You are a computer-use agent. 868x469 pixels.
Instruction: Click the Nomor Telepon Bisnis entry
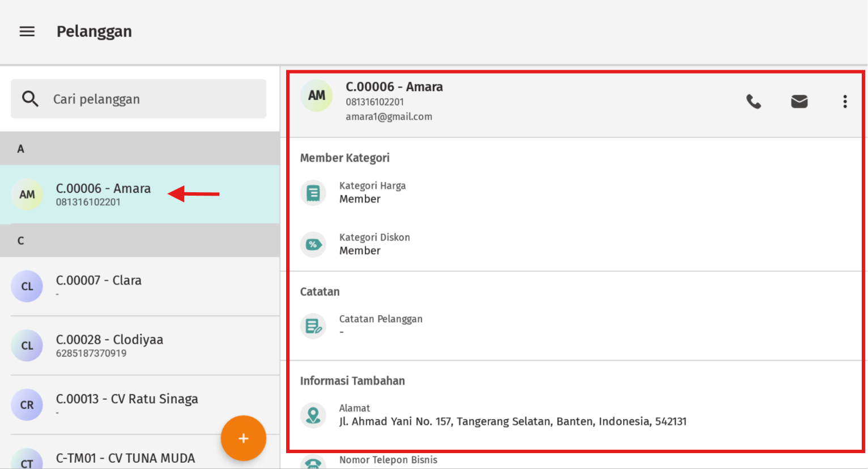click(x=388, y=460)
